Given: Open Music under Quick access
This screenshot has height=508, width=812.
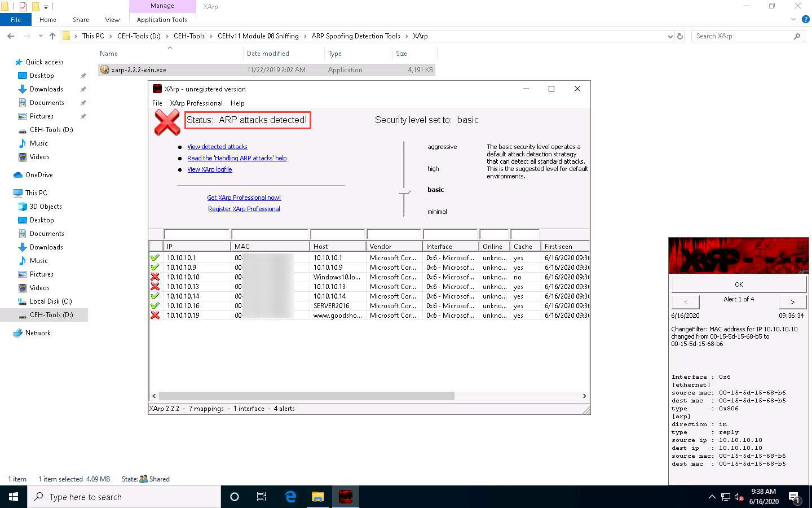Looking at the screenshot, I should point(39,143).
